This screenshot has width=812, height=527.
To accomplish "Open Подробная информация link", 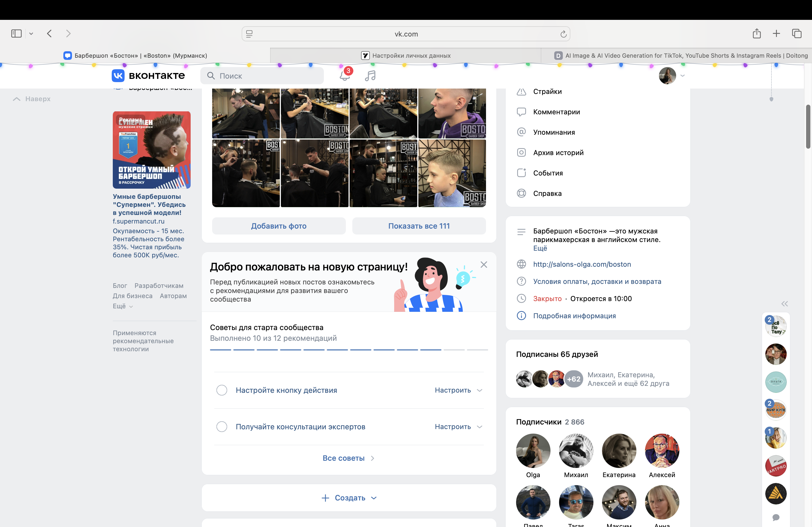I will click(x=575, y=316).
